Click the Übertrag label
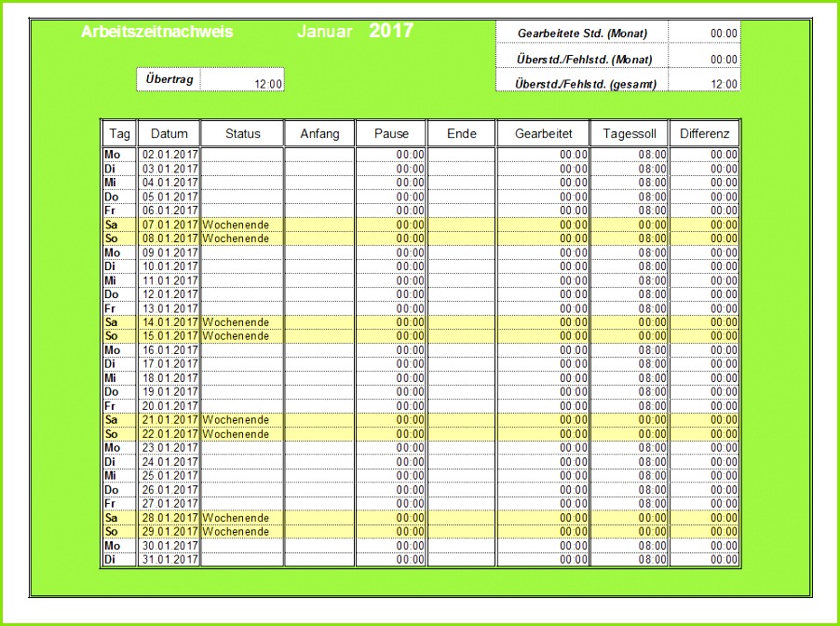This screenshot has width=840, height=626. pyautogui.click(x=169, y=79)
